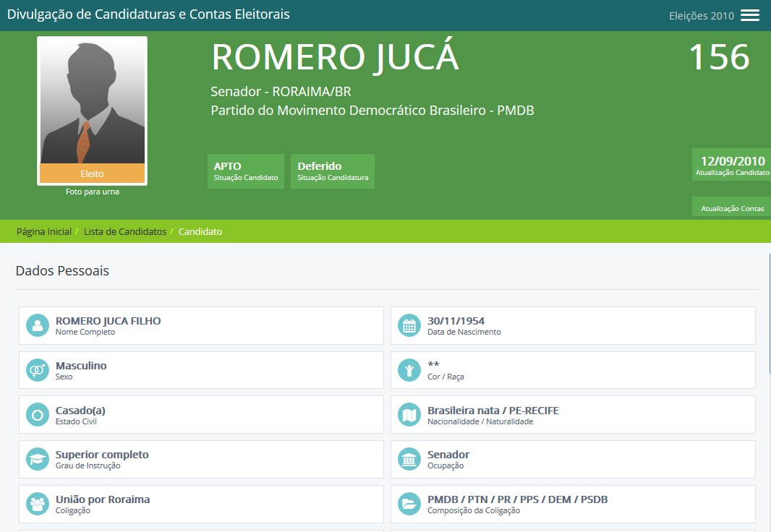Click the Nome Completo person icon

38,325
